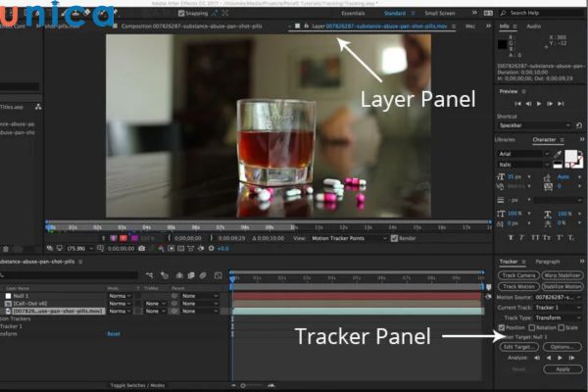Reset the preview shortcut icon

(579, 125)
